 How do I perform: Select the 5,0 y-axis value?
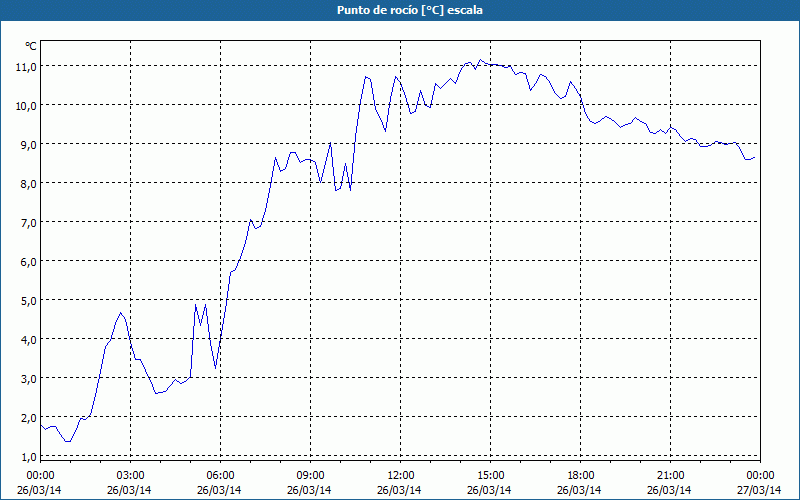point(28,301)
